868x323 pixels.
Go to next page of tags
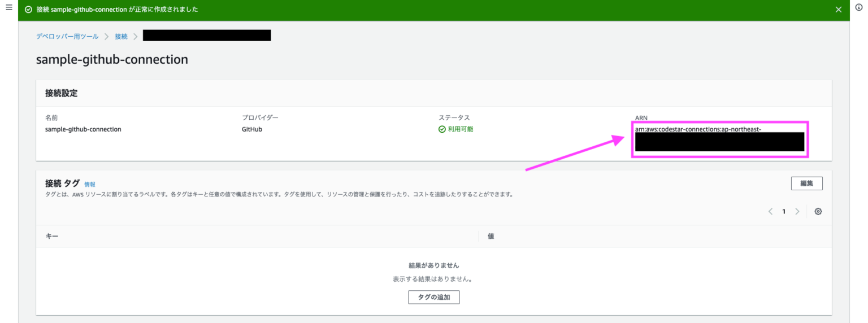coord(797,212)
